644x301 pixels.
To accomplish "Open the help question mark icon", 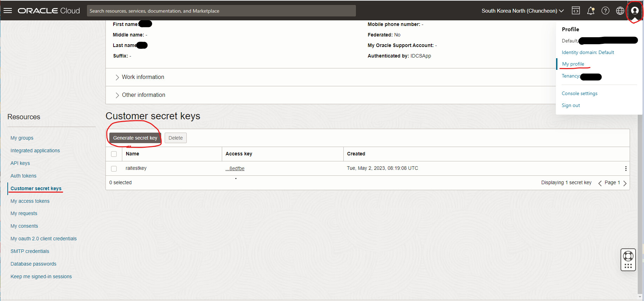I will click(605, 11).
